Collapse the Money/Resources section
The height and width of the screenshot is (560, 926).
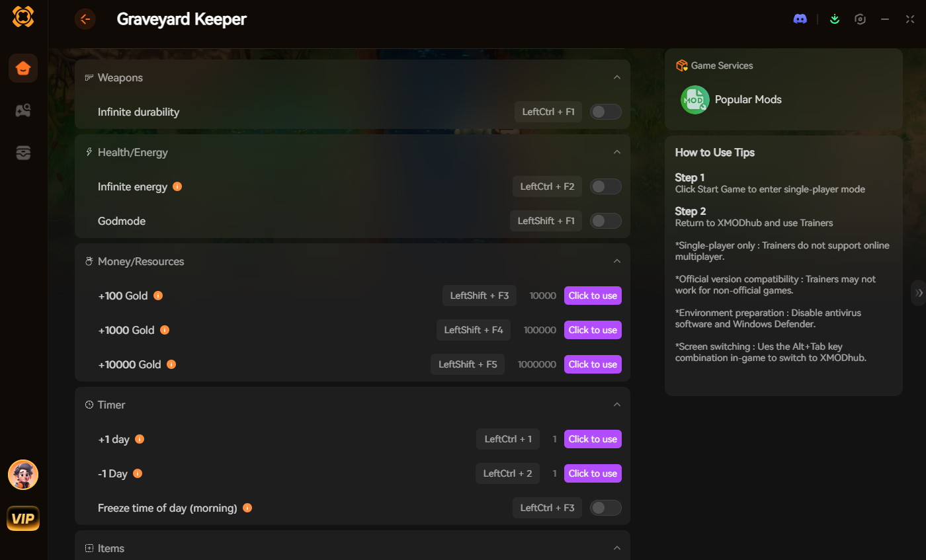point(617,260)
